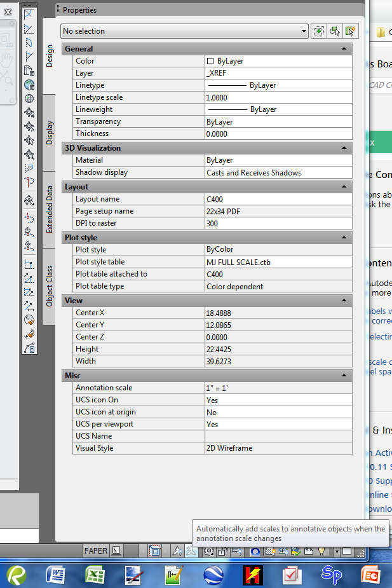Collapse the View section
The width and height of the screenshot is (392, 588).
coord(344,301)
